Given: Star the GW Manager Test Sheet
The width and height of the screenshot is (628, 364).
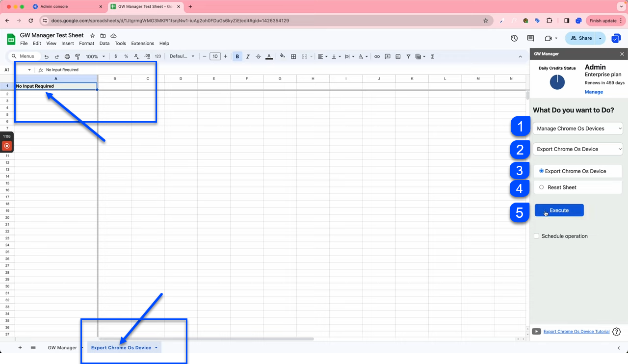Looking at the screenshot, I should point(92,36).
